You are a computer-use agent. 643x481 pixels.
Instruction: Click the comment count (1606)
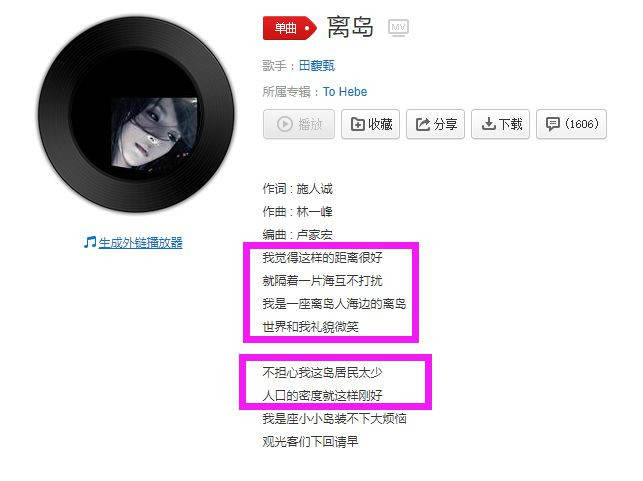(x=581, y=124)
